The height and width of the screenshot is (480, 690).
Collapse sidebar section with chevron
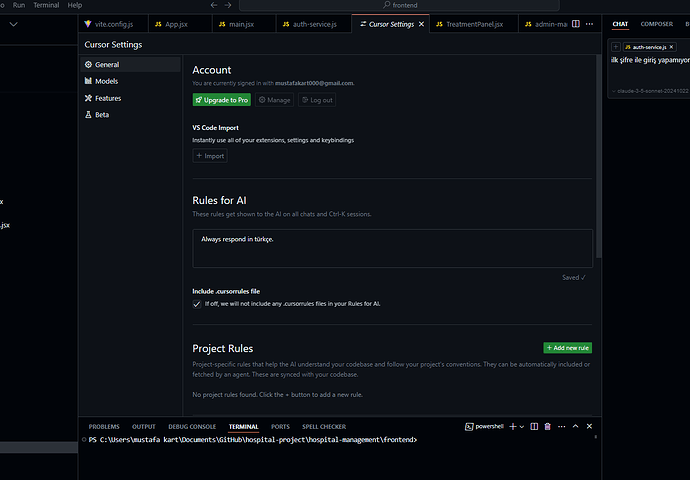tap(14, 24)
